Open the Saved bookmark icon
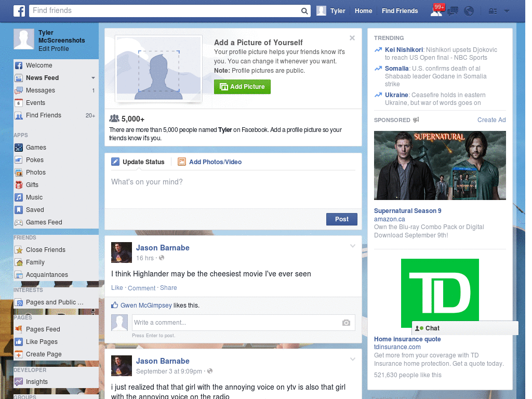 (19, 210)
